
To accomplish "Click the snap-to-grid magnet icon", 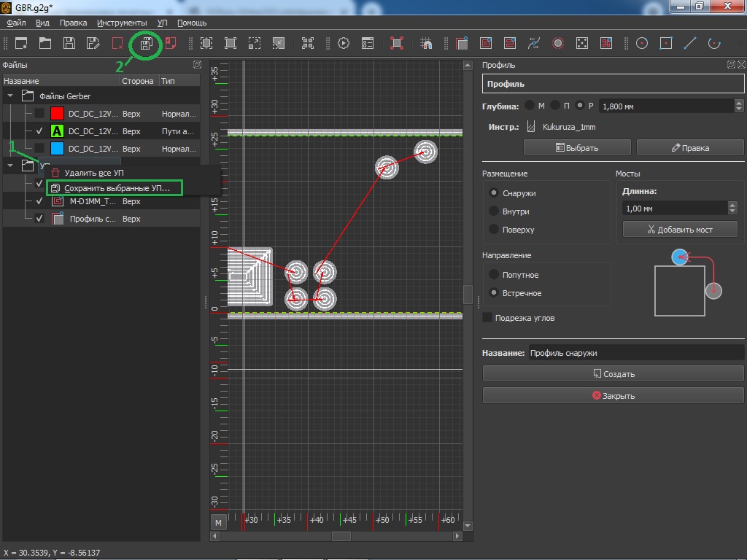I will 427,44.
